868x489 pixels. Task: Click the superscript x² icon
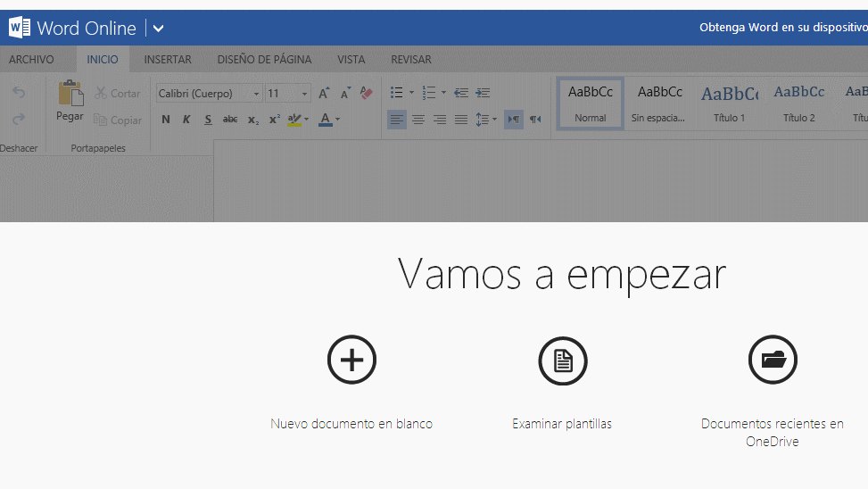(274, 120)
